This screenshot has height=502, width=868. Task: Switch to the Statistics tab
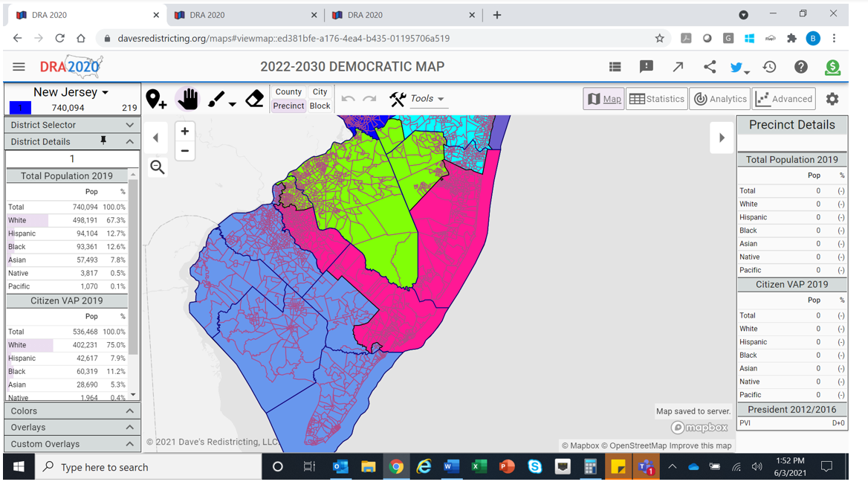point(656,99)
